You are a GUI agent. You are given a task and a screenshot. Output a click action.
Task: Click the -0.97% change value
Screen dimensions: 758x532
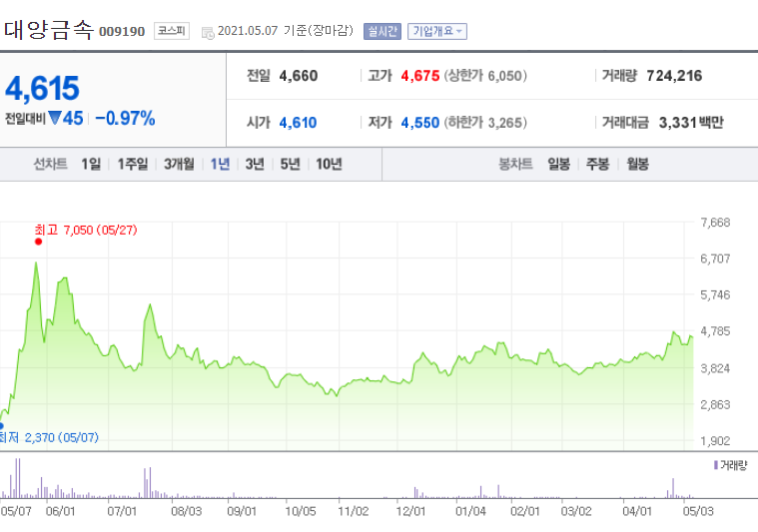click(x=125, y=119)
